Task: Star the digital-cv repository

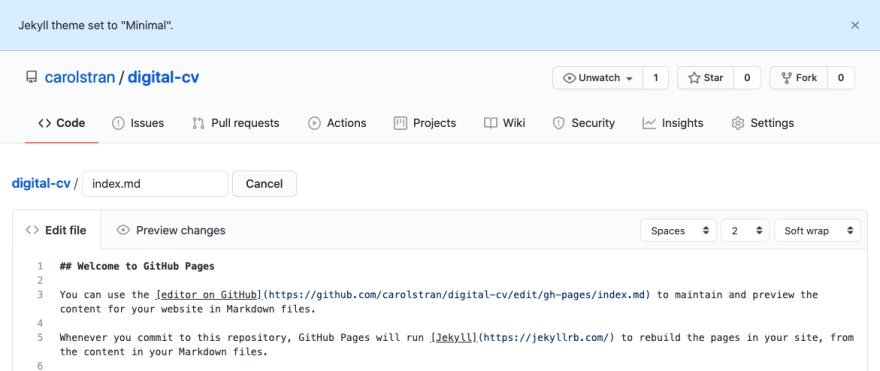Action: click(x=705, y=78)
